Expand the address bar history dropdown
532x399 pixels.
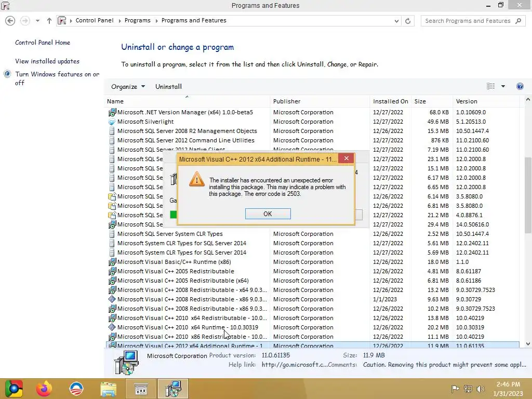396,21
